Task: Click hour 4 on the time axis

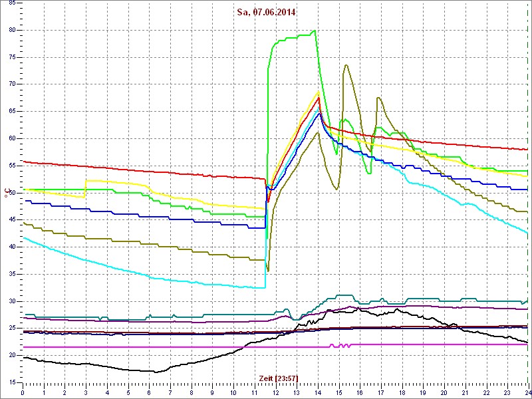Action: pos(107,392)
